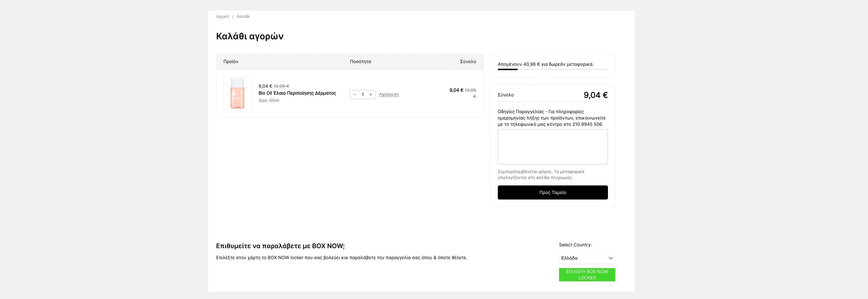This screenshot has height=299, width=868.
Task: Increase quantity with the plus icon
Action: tap(371, 95)
